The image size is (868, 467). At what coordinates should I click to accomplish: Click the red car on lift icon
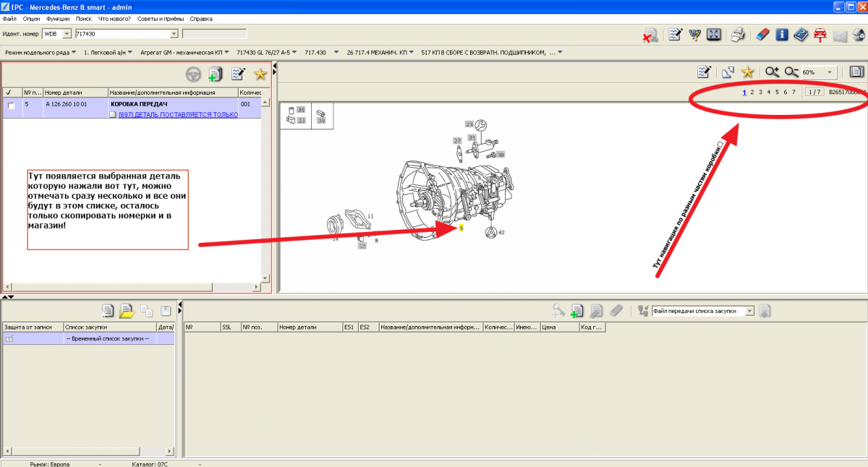tap(820, 35)
